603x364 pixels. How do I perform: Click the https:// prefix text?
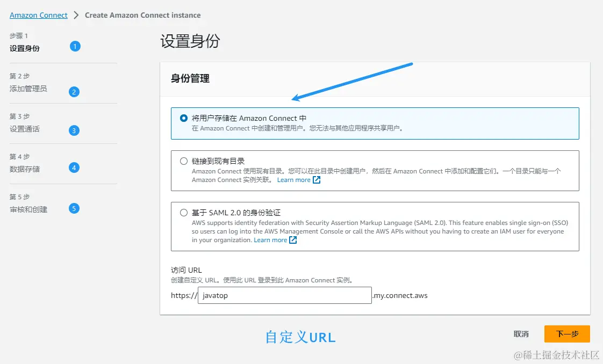(x=184, y=296)
